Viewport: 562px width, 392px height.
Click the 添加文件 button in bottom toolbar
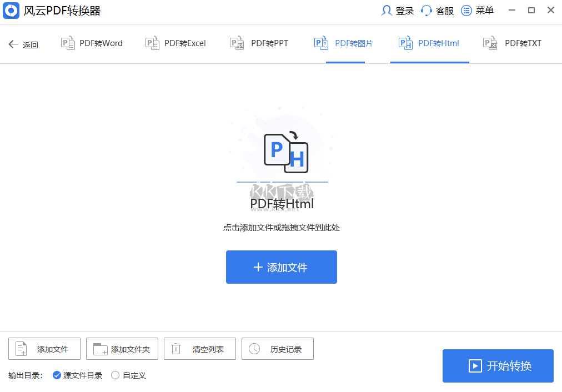(x=44, y=349)
